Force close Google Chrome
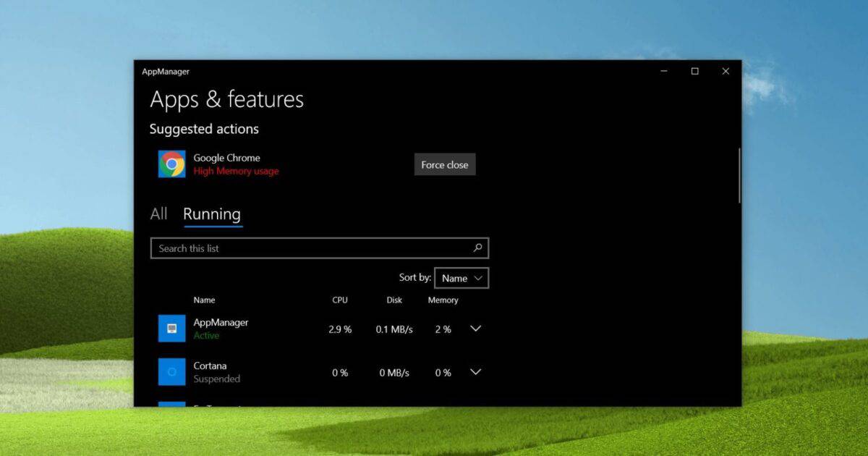 (x=444, y=164)
